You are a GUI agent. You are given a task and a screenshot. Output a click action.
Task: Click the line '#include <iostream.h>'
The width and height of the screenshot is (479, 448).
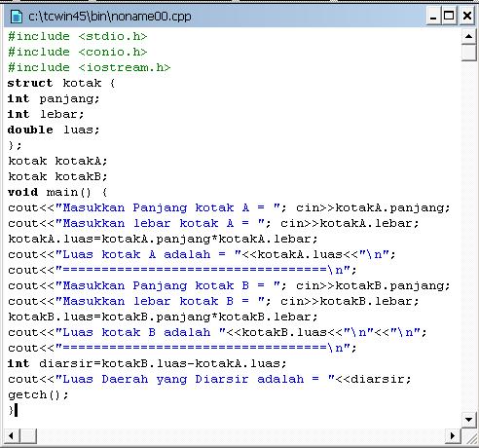(90, 67)
